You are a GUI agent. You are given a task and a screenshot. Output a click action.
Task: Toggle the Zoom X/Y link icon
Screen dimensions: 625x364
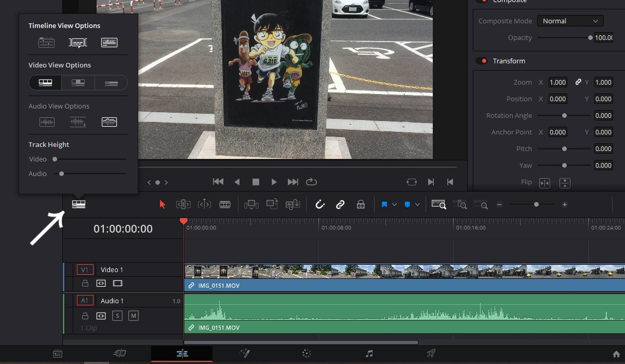(578, 82)
